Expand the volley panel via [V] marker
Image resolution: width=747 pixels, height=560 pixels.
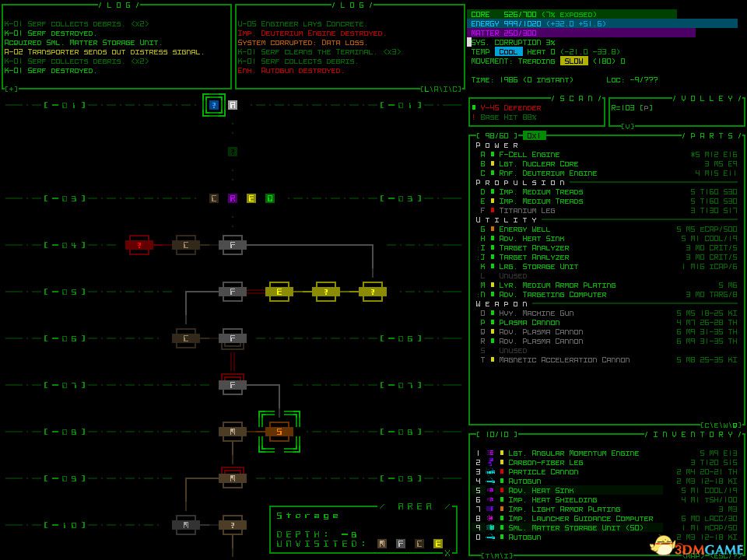627,126
